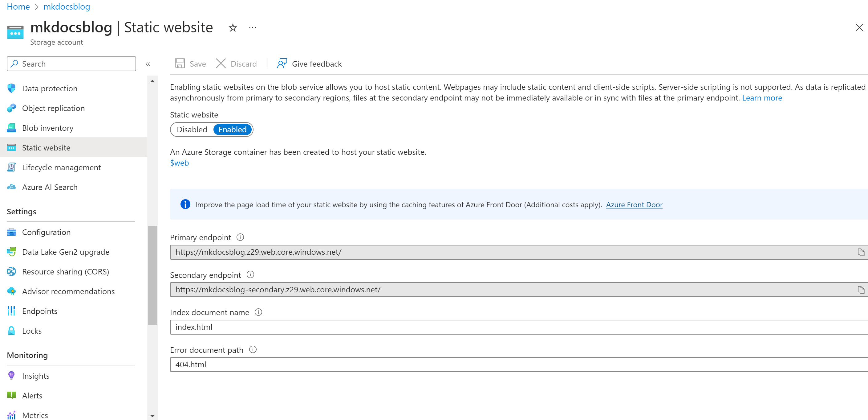Show info tooltip for Primary endpoint
868x420 pixels.
point(240,237)
